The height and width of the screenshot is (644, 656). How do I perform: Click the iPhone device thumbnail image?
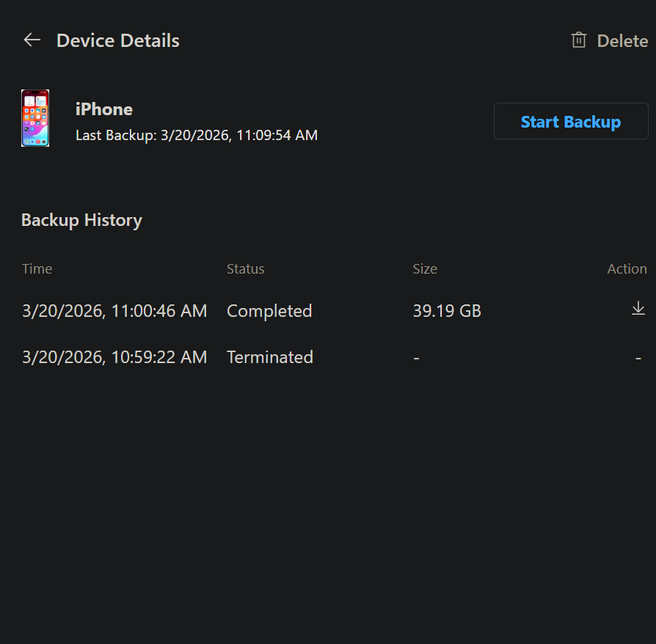35,118
